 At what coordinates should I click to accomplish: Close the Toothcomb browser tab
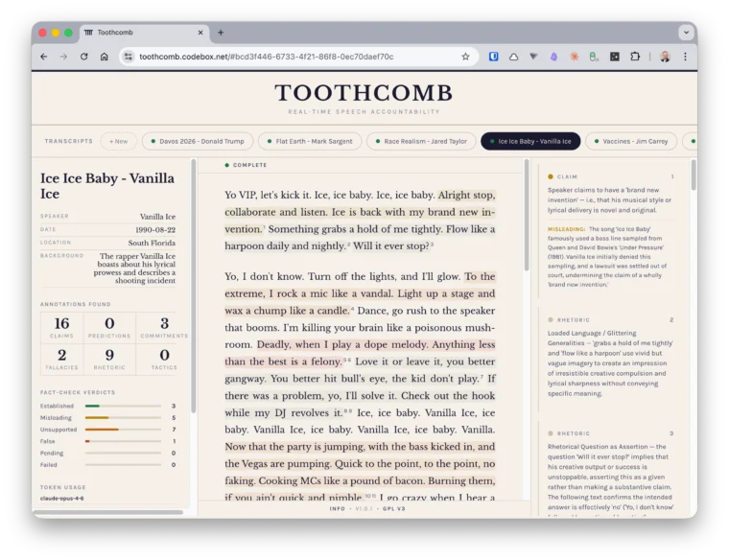pos(200,33)
